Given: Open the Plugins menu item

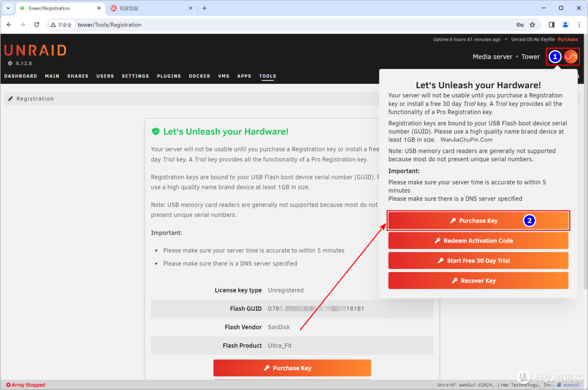Looking at the screenshot, I should [169, 76].
